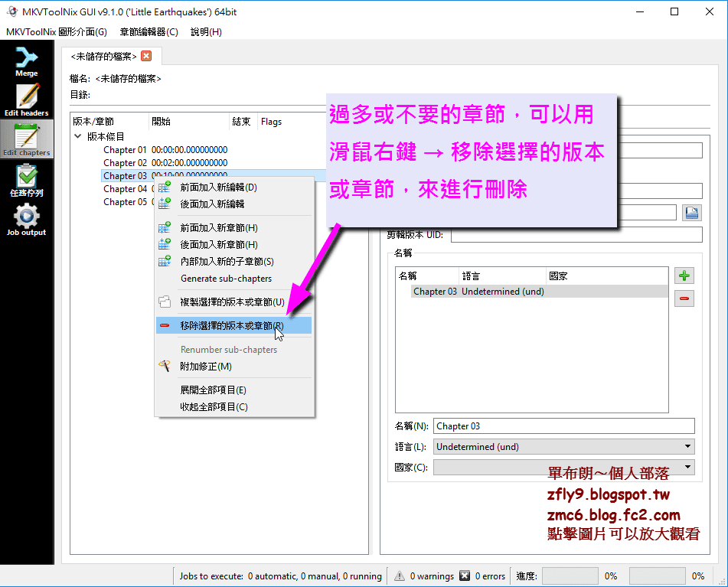Click the 國家 column header in names table

607,276
